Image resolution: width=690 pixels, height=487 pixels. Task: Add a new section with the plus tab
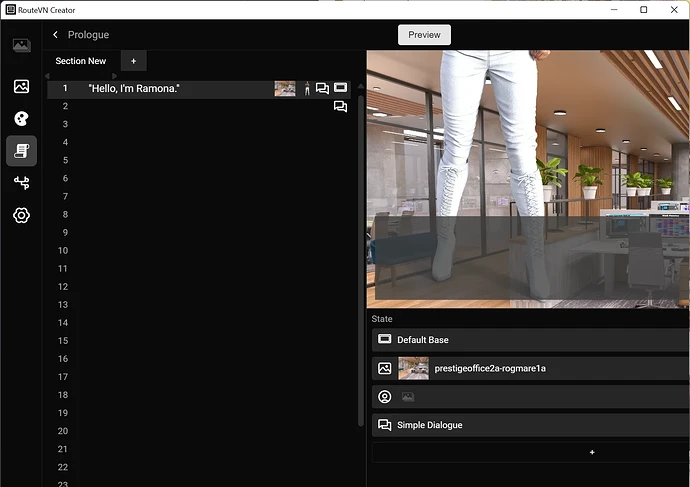tap(133, 61)
